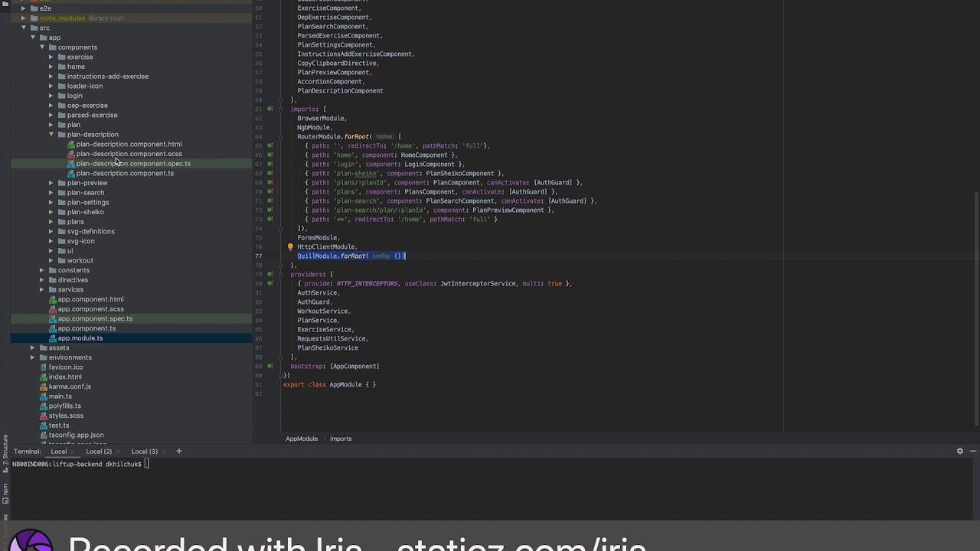The height and width of the screenshot is (551, 980).
Task: Expand the workout folder
Action: (51, 260)
